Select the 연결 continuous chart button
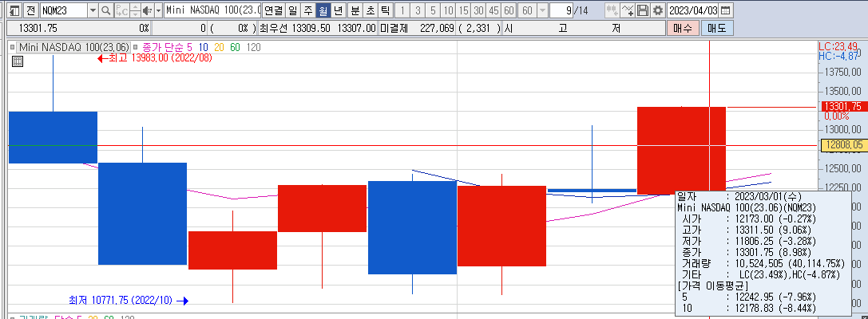The image size is (868, 319). pos(273,10)
